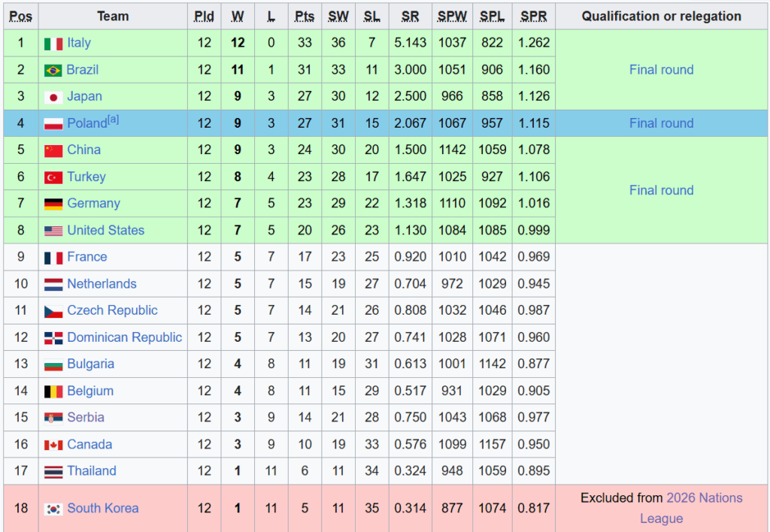The height and width of the screenshot is (532, 770).
Task: Click the Poland flag icon
Action: pyautogui.click(x=53, y=124)
